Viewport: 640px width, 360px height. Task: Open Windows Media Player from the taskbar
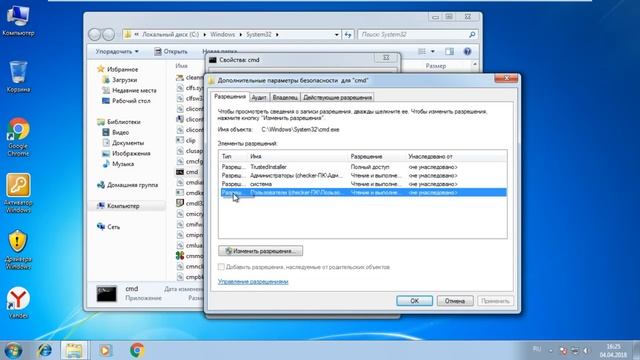[105, 350]
